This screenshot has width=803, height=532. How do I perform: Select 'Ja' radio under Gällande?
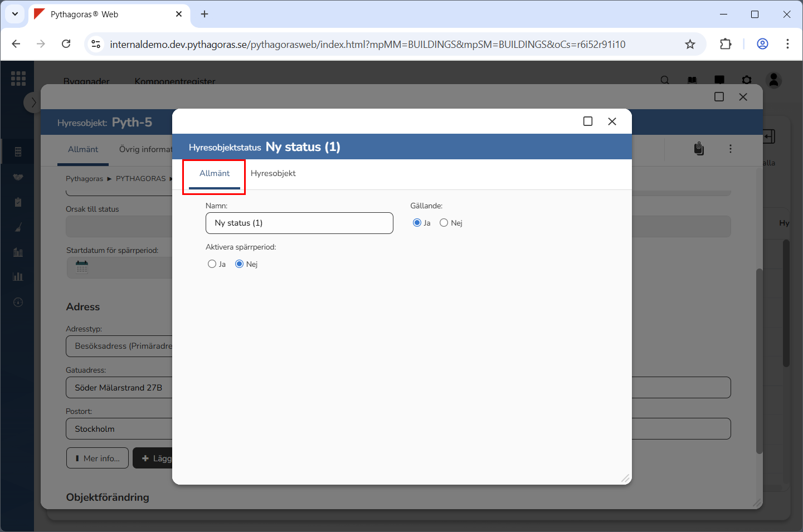[x=417, y=223]
